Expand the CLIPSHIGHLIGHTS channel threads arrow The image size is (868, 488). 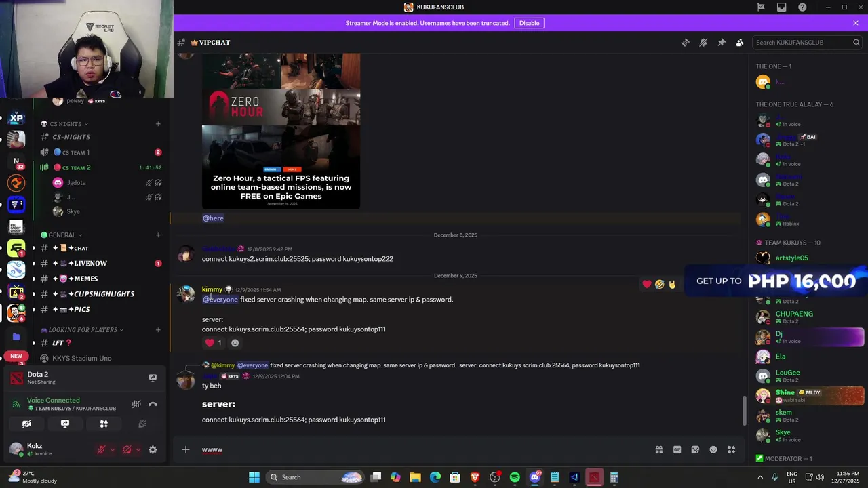click(x=33, y=294)
